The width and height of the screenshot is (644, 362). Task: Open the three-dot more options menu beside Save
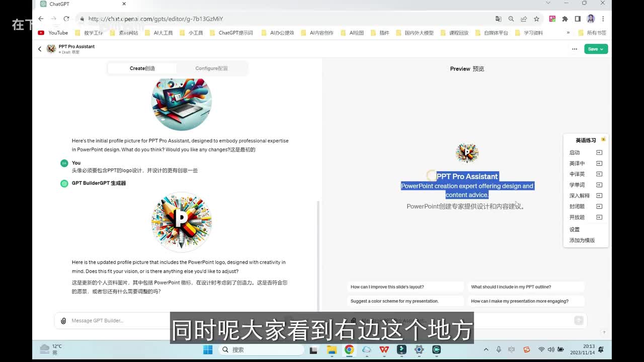point(574,49)
